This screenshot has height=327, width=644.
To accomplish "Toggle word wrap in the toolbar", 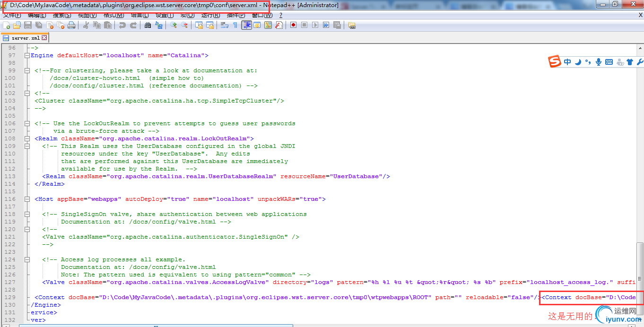I will pyautogui.click(x=225, y=25).
